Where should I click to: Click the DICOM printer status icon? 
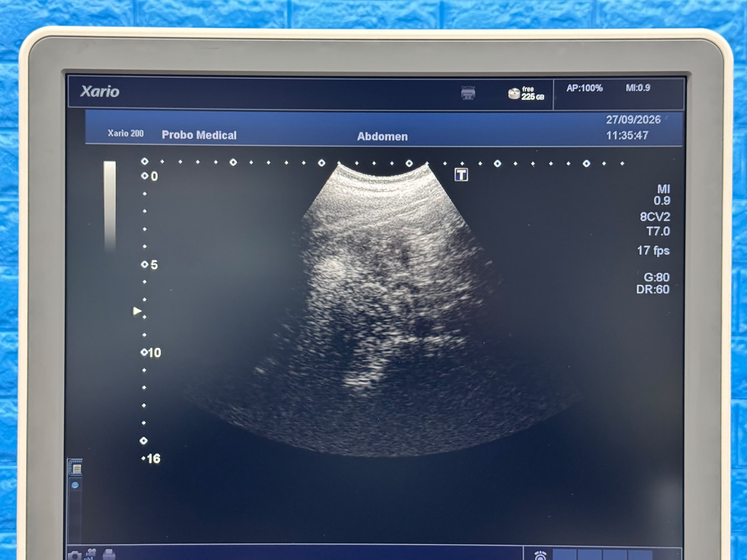click(468, 93)
